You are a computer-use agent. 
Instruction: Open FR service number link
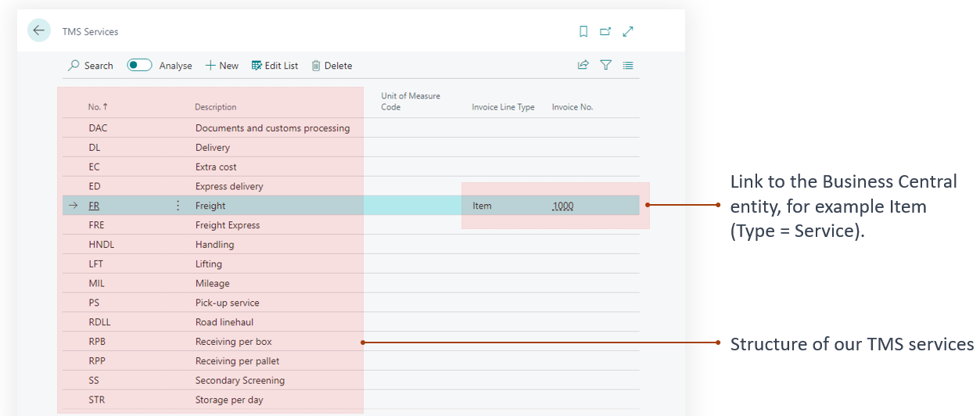[95, 206]
